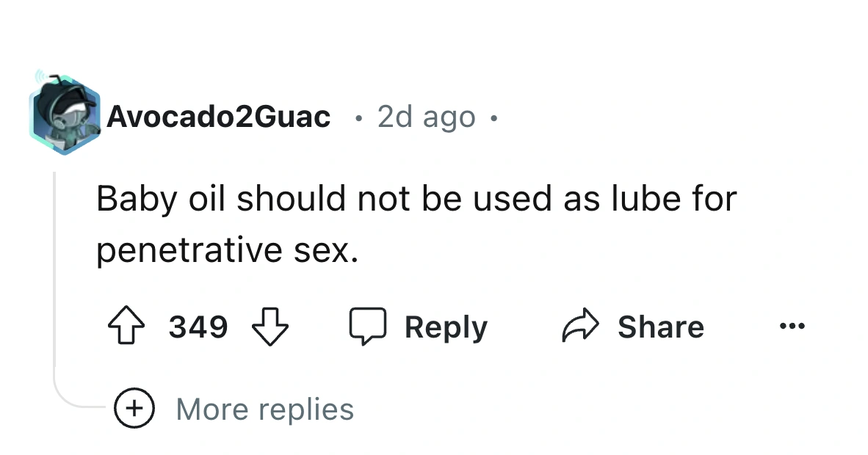Screen dimensions: 868x455
Task: Click the Reply text label
Action: 446,327
